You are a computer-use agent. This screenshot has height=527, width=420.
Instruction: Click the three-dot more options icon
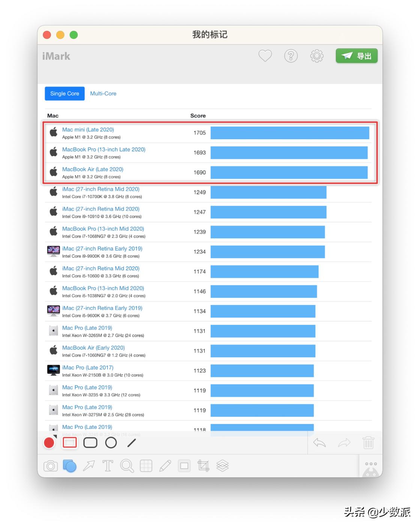pos(371,464)
